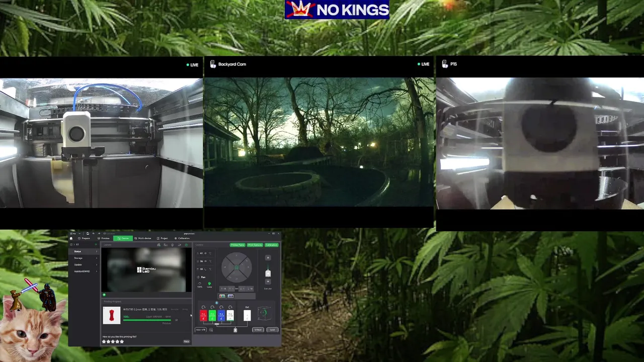Refresh the white AMS filament slot
644x362 pixels.
click(x=230, y=307)
